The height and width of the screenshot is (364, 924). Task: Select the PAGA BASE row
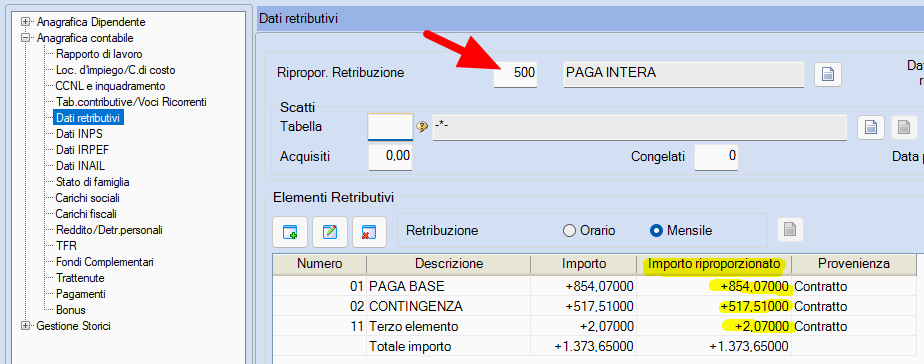(x=595, y=287)
